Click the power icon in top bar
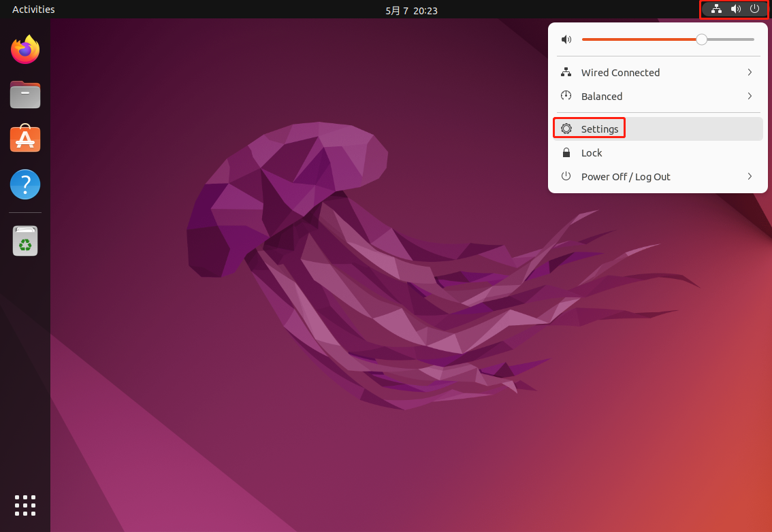The width and height of the screenshot is (772, 532). (x=754, y=9)
